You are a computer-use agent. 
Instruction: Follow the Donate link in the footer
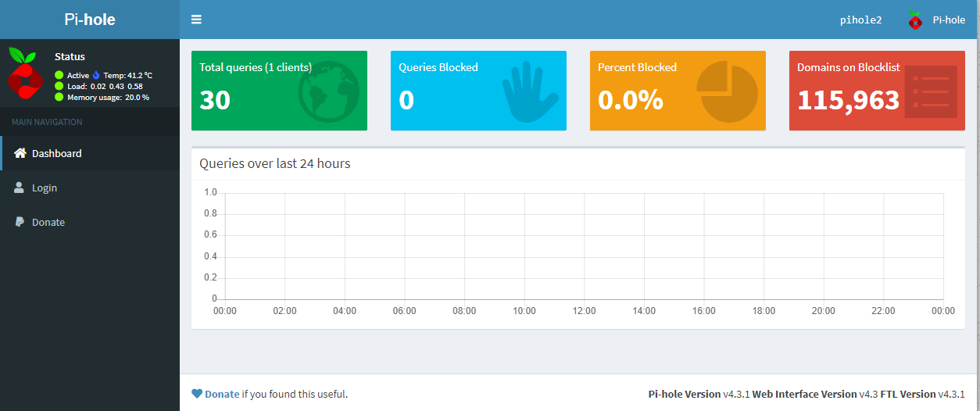coord(222,394)
